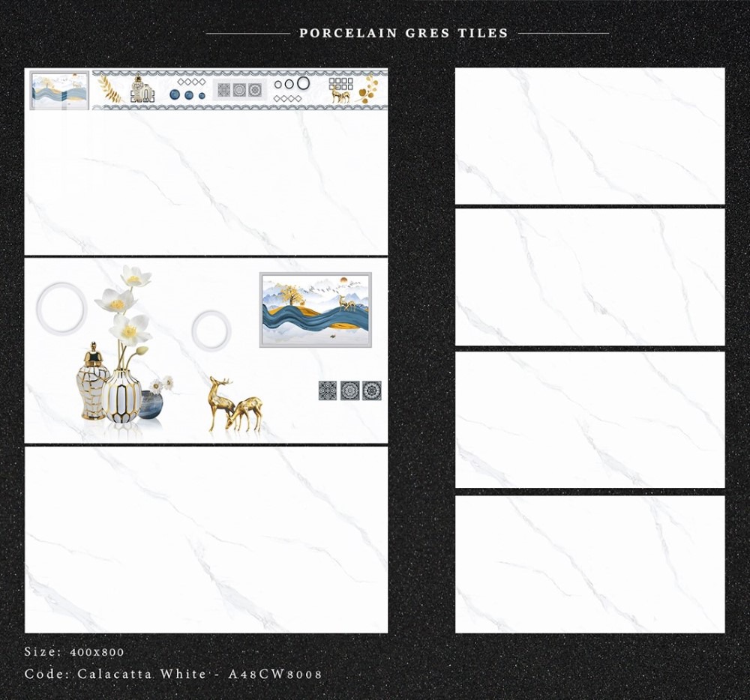Click the golden deer pair figurine

tap(235, 405)
